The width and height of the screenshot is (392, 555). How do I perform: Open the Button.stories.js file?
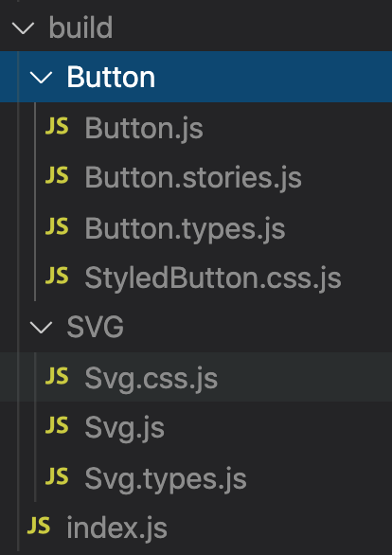click(193, 178)
